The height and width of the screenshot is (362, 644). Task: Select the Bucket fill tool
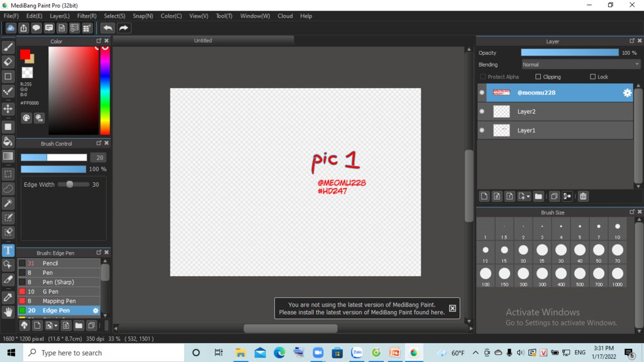tap(8, 141)
